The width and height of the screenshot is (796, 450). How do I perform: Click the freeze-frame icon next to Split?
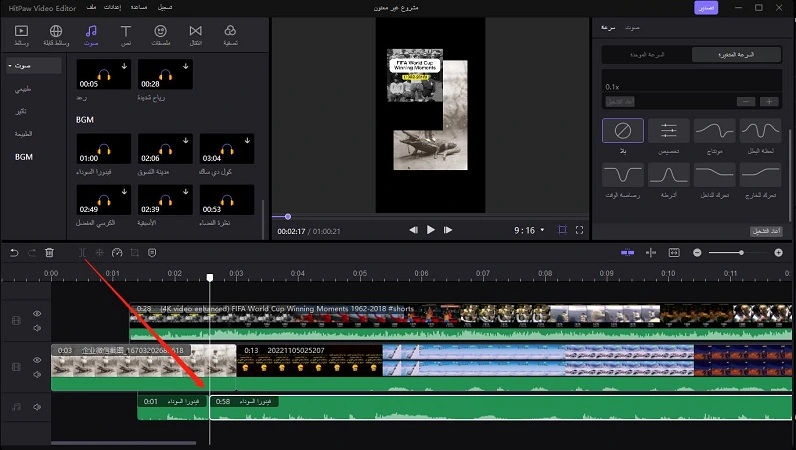coord(100,252)
